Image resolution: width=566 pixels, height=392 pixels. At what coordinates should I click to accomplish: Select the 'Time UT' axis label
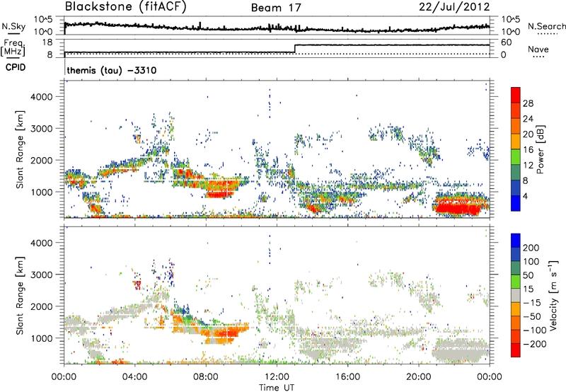click(277, 388)
